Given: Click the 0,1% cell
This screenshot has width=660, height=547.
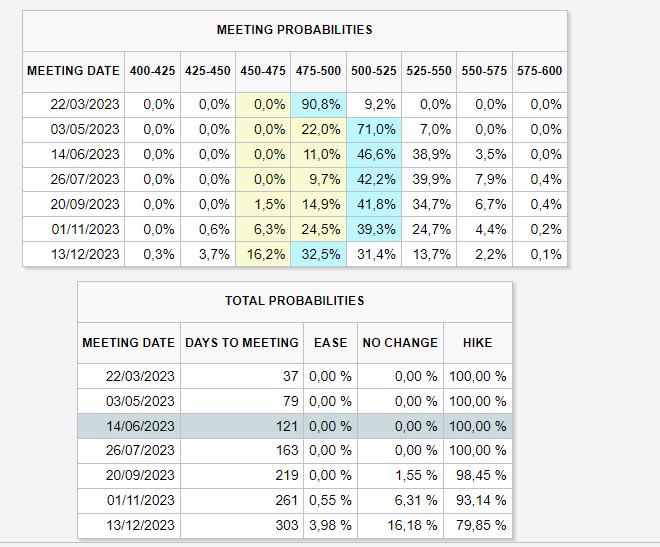Looking at the screenshot, I should pos(540,254).
